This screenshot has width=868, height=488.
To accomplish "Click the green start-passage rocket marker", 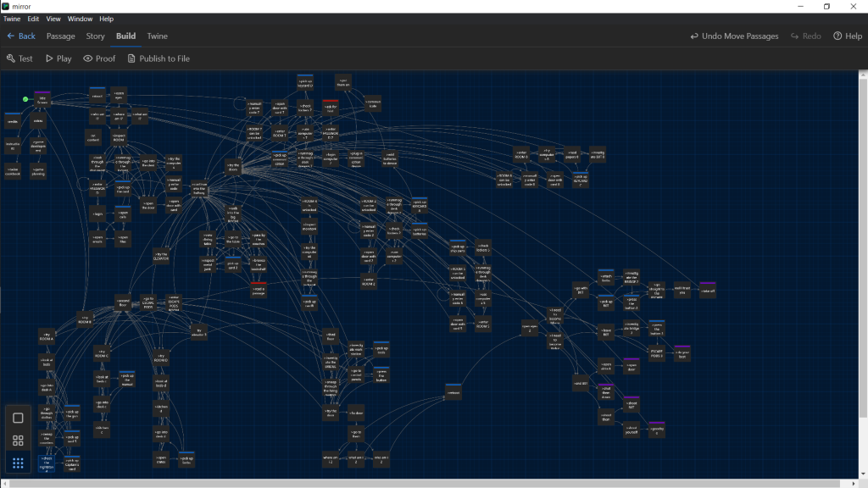I will coord(25,99).
